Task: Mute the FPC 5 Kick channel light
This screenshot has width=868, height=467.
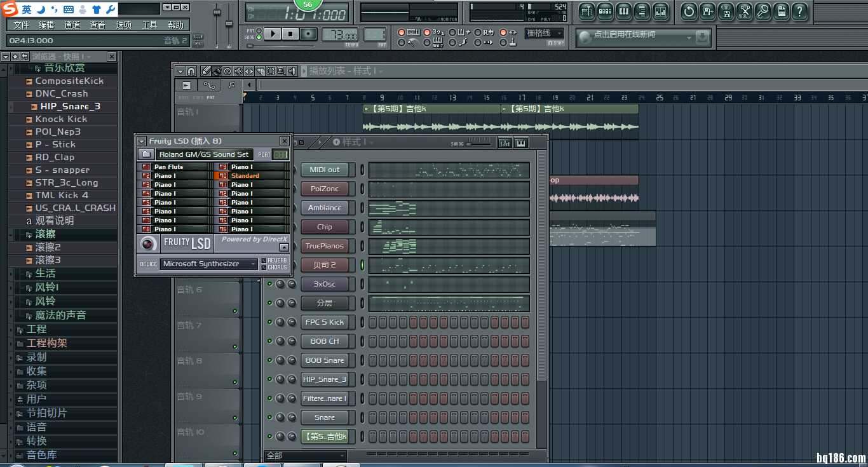Action: pos(269,322)
